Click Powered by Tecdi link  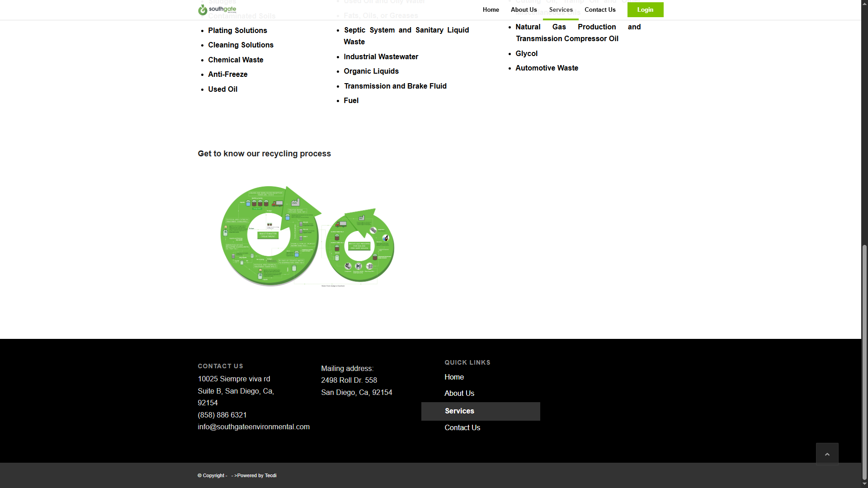tap(256, 475)
